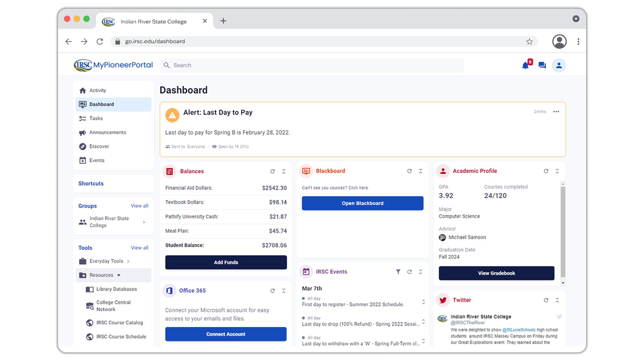Collapse the Resources tree section

pyautogui.click(x=119, y=275)
